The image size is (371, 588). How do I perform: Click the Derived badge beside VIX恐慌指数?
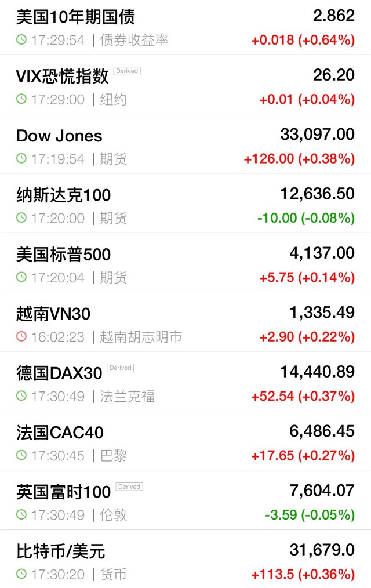tap(127, 71)
